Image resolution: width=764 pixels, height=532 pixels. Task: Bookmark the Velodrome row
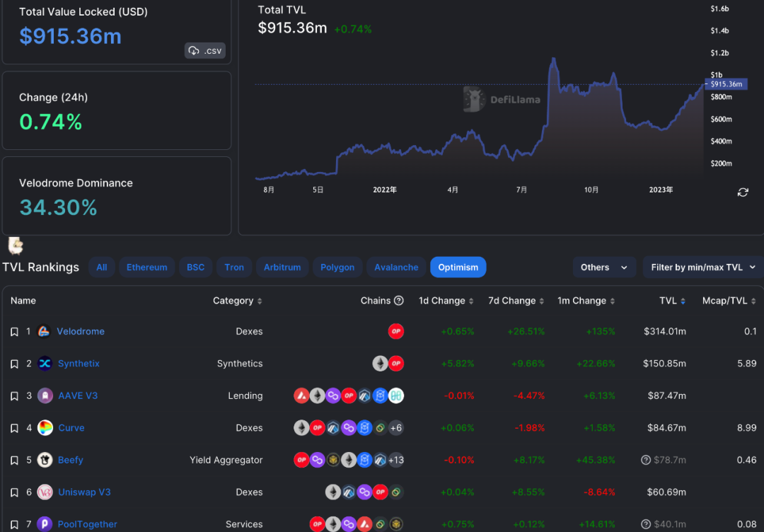pyautogui.click(x=14, y=332)
